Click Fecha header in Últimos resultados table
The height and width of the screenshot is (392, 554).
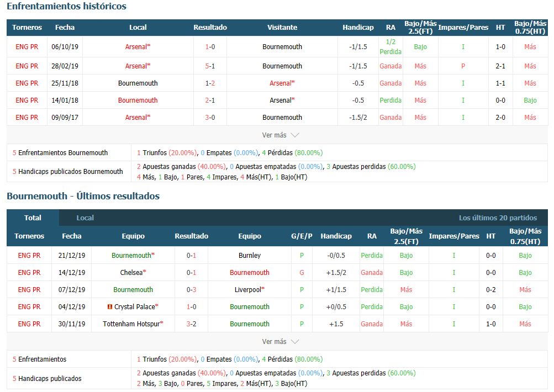point(72,236)
